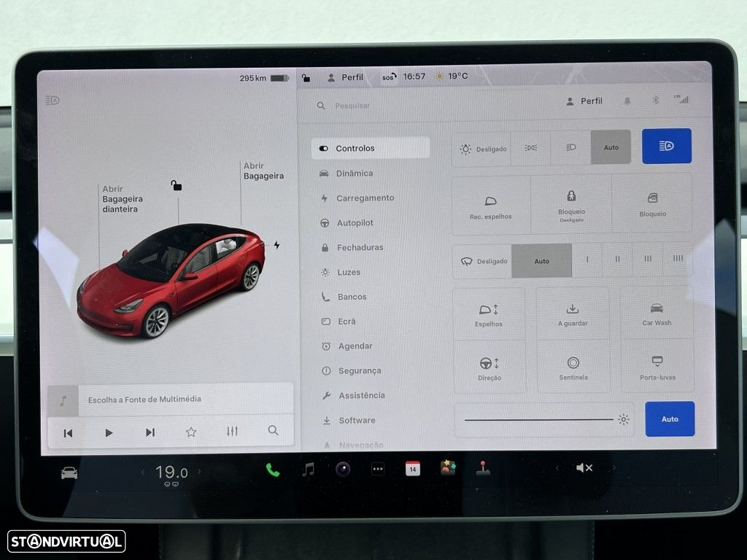The height and width of the screenshot is (560, 747).
Task: Toggle automatic high beam button
Action: tap(667, 146)
